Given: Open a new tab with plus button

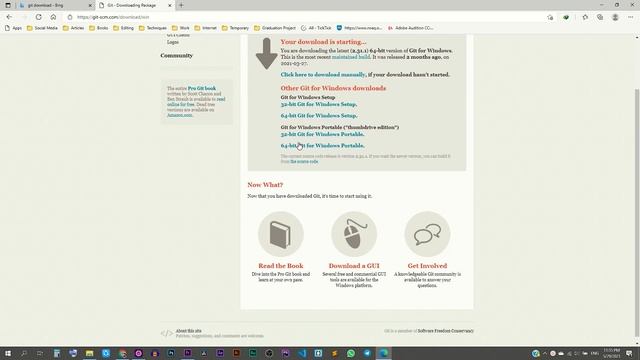Looking at the screenshot, I should (x=181, y=5).
